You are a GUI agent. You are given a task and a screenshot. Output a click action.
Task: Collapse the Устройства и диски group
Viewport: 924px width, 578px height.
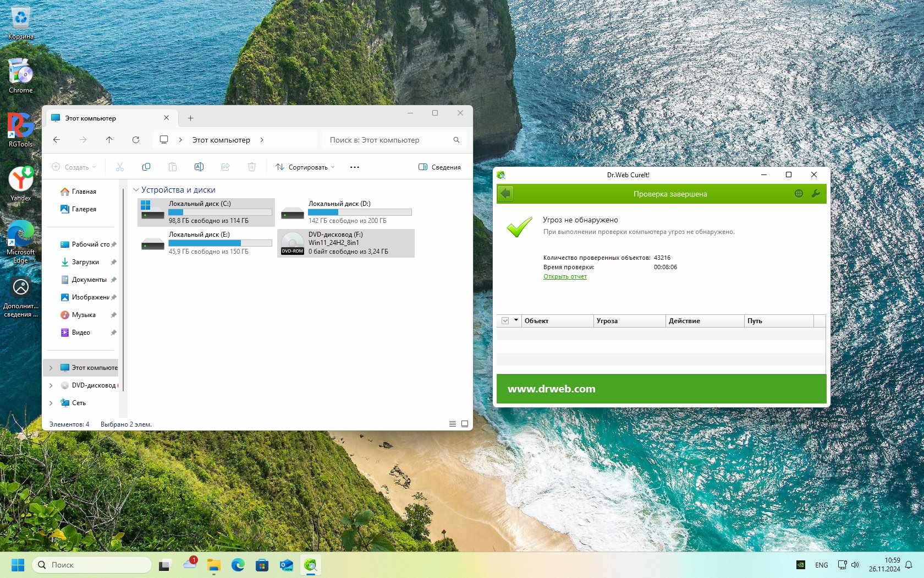click(x=136, y=190)
